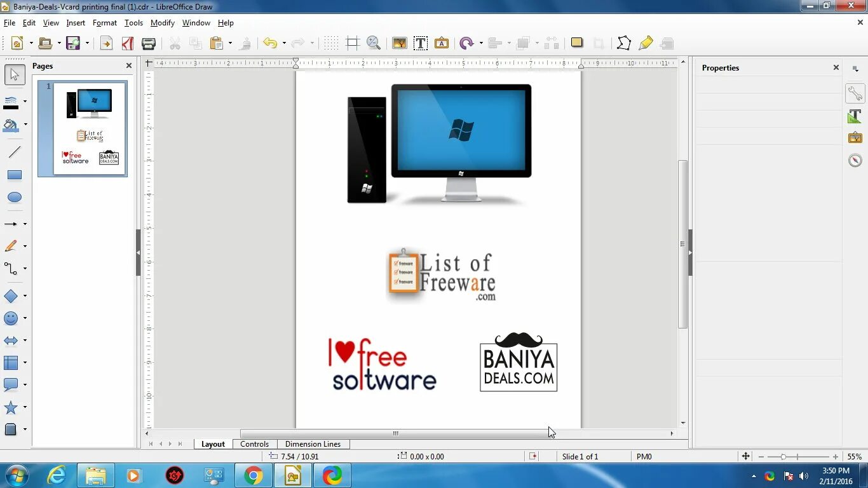
Task: Click the Print icon in toolbar
Action: point(149,43)
